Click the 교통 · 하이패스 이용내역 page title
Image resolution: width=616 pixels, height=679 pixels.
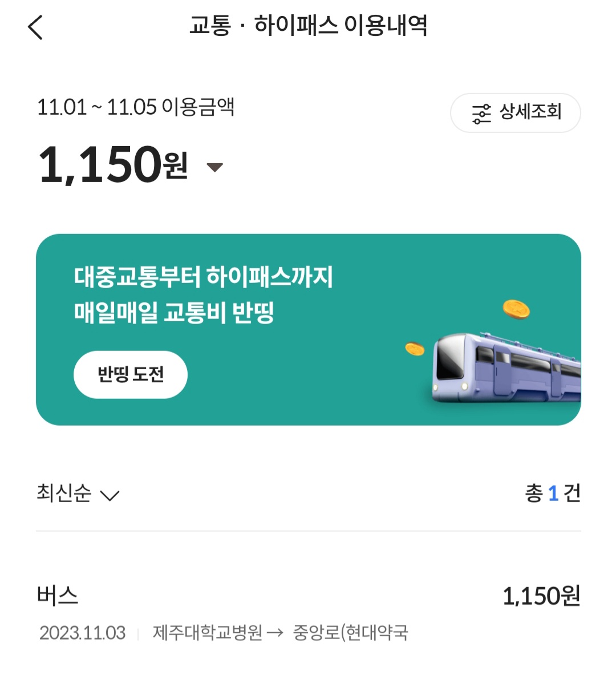point(308,26)
